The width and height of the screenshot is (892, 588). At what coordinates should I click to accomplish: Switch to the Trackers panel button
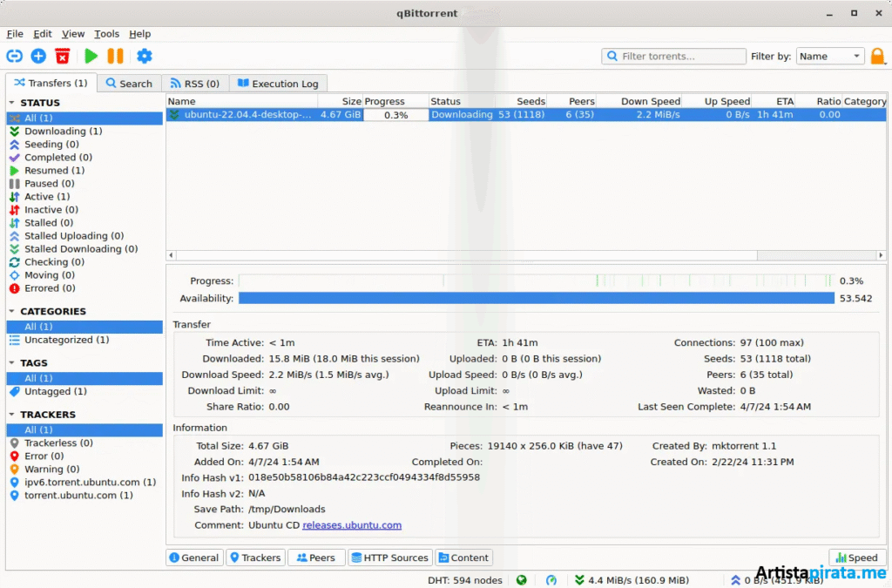pyautogui.click(x=255, y=558)
